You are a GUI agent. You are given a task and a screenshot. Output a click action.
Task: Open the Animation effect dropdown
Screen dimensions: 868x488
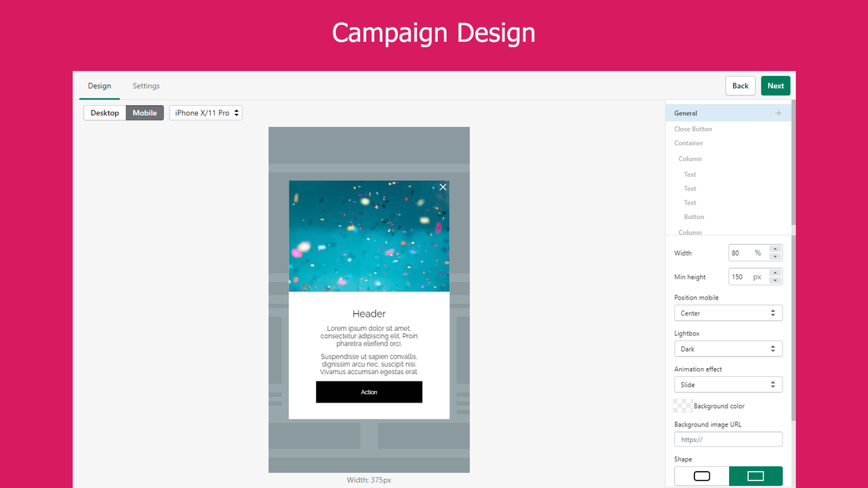pyautogui.click(x=728, y=384)
